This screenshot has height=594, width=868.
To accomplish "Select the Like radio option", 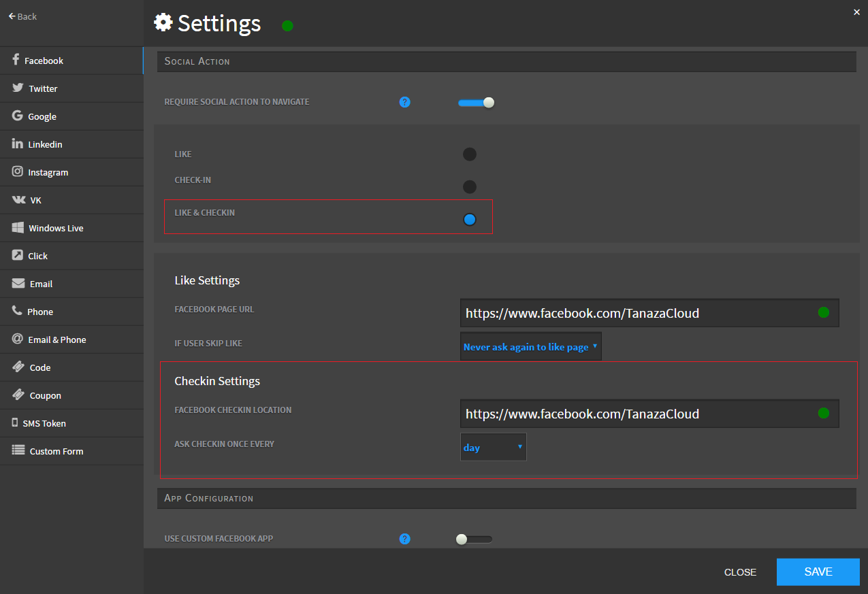I will click(470, 154).
